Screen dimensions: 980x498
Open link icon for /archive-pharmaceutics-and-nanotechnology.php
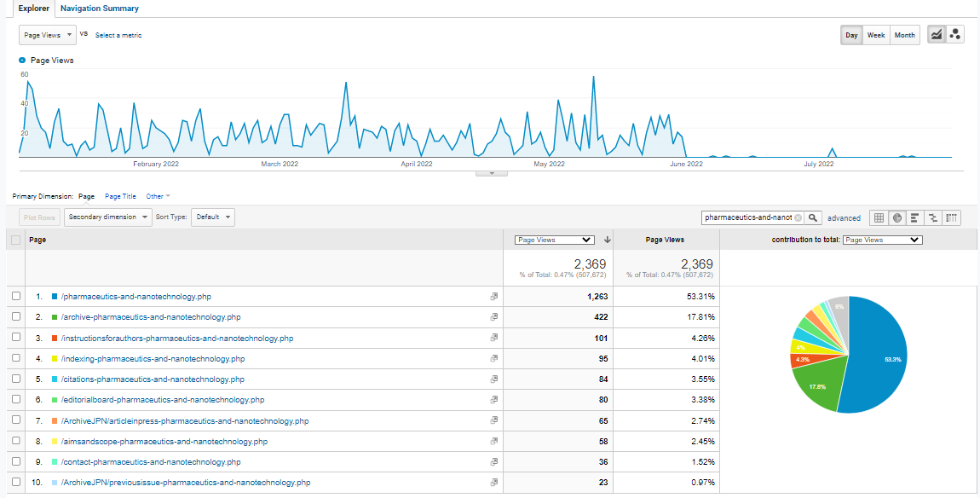click(493, 317)
